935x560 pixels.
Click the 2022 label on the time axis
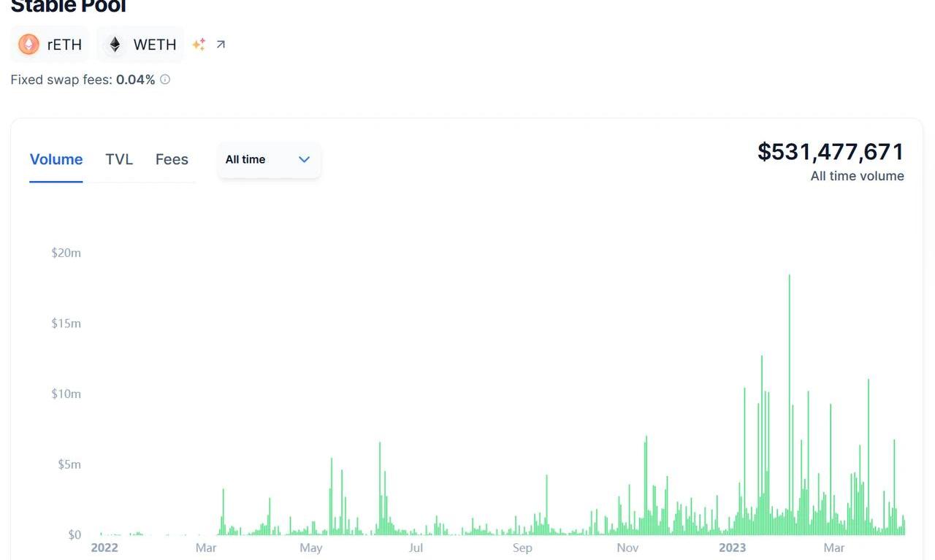point(104,548)
